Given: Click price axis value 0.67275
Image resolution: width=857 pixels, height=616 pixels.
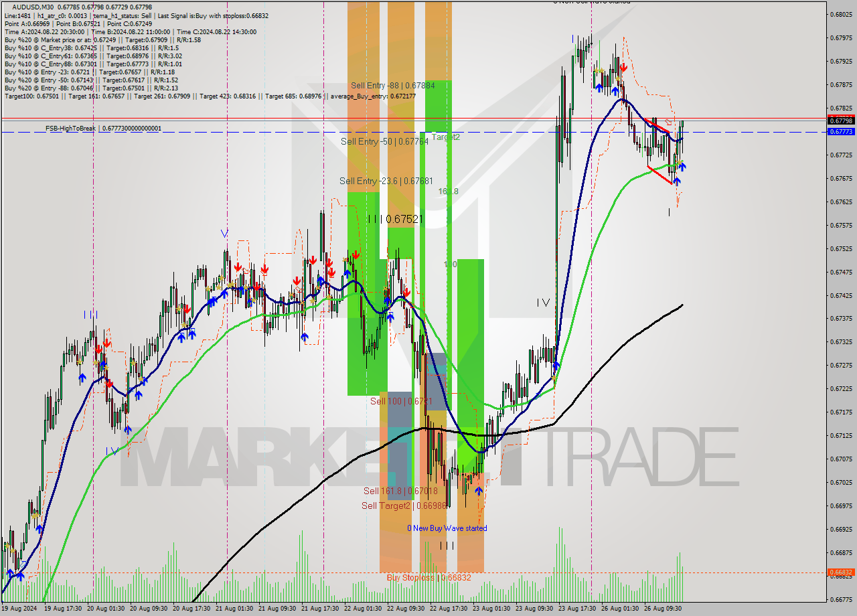Looking at the screenshot, I should point(841,365).
